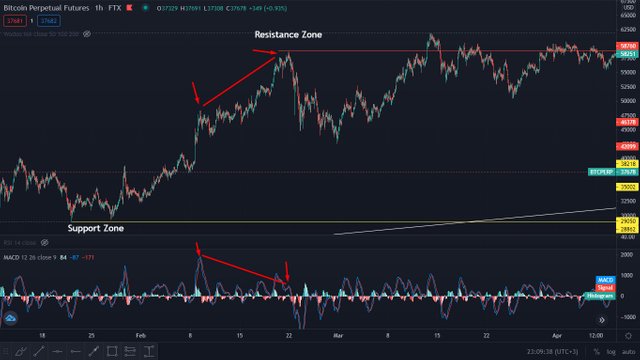Image resolution: width=640 pixels, height=360 pixels.
Task: Click the green Histogram scale label
Action: 599,296
